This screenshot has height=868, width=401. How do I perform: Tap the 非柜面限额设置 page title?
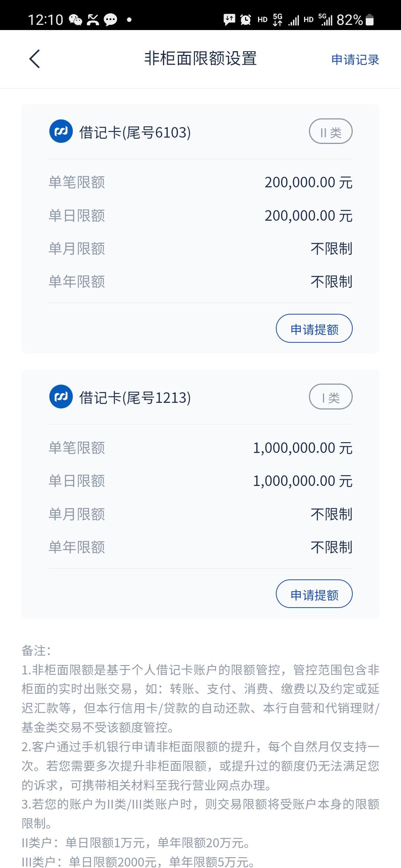click(200, 59)
